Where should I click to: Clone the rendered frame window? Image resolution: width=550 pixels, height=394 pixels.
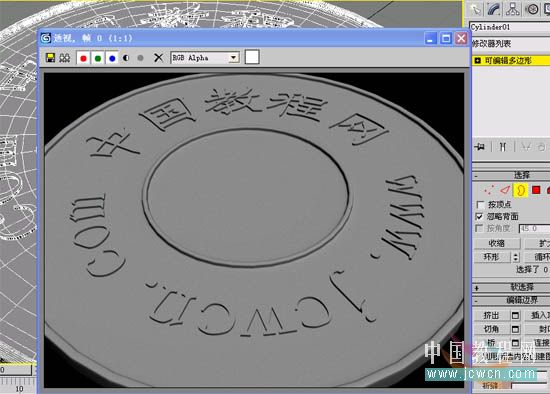tap(65, 58)
